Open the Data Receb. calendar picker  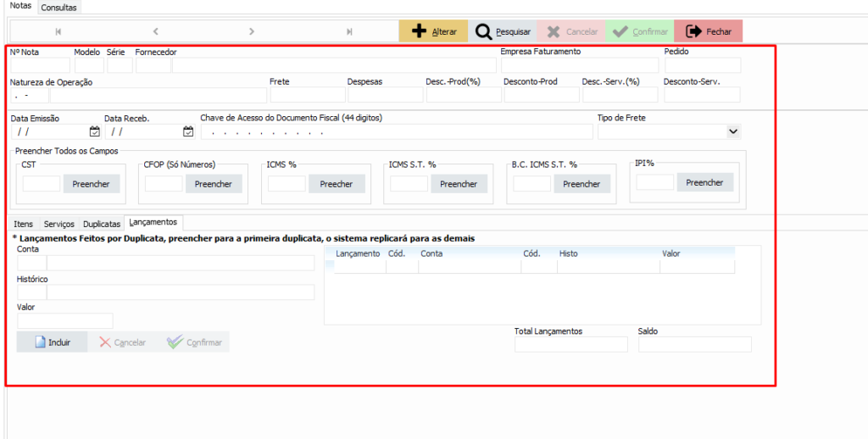[x=188, y=131]
